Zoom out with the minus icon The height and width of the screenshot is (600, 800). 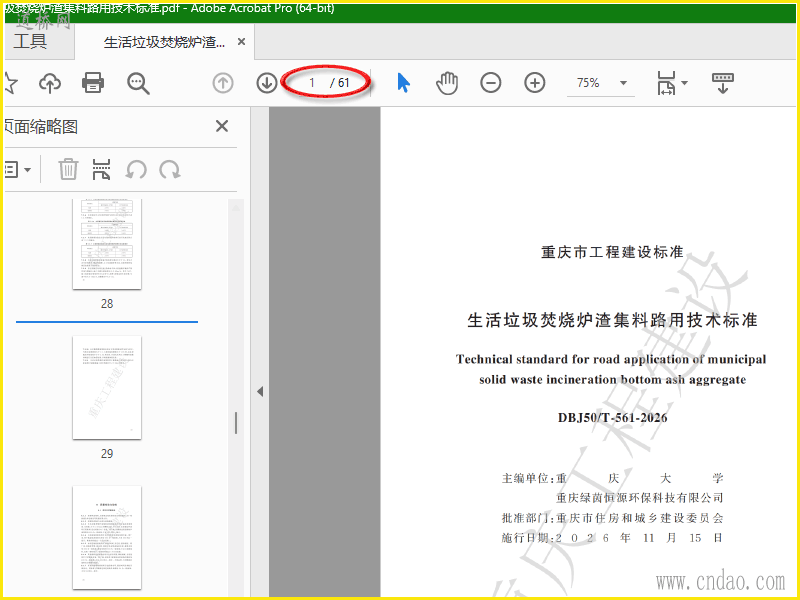coord(490,83)
